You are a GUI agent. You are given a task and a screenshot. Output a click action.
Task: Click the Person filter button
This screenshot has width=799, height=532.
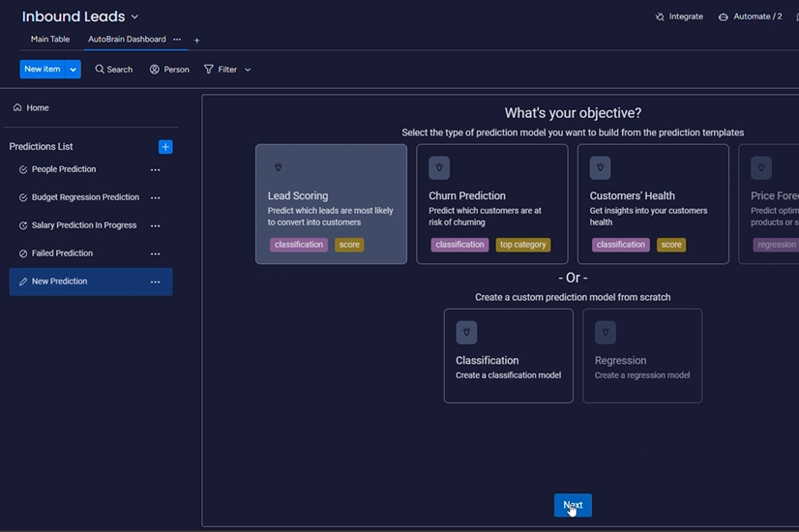point(169,70)
